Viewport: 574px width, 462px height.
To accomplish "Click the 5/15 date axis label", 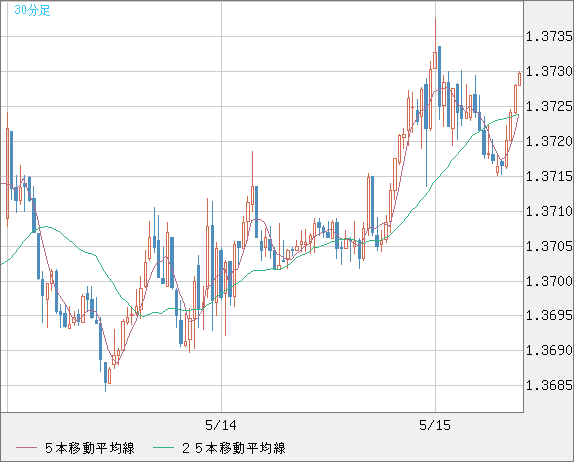I will 435,425.
